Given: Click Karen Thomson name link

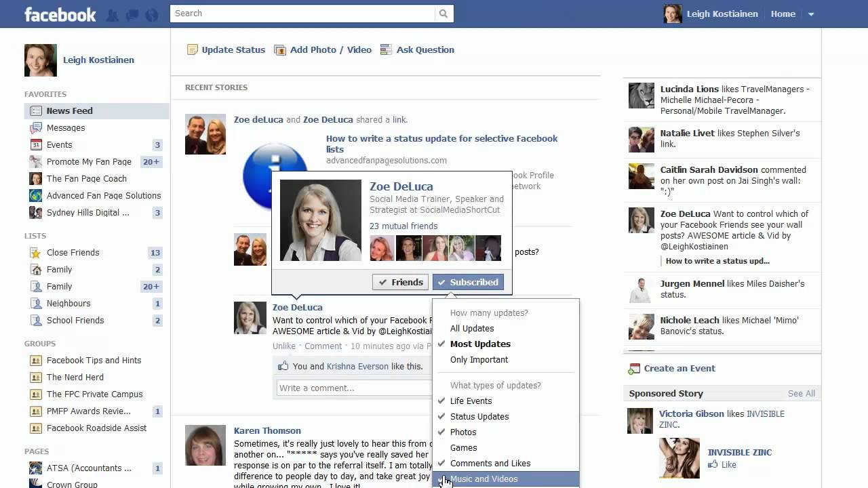Looking at the screenshot, I should point(267,430).
